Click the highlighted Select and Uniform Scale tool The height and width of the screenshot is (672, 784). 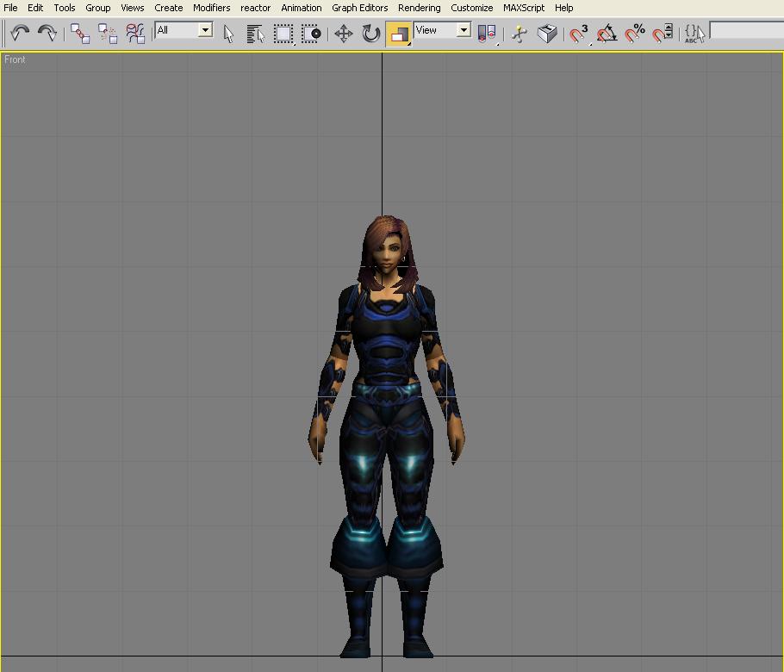point(399,34)
